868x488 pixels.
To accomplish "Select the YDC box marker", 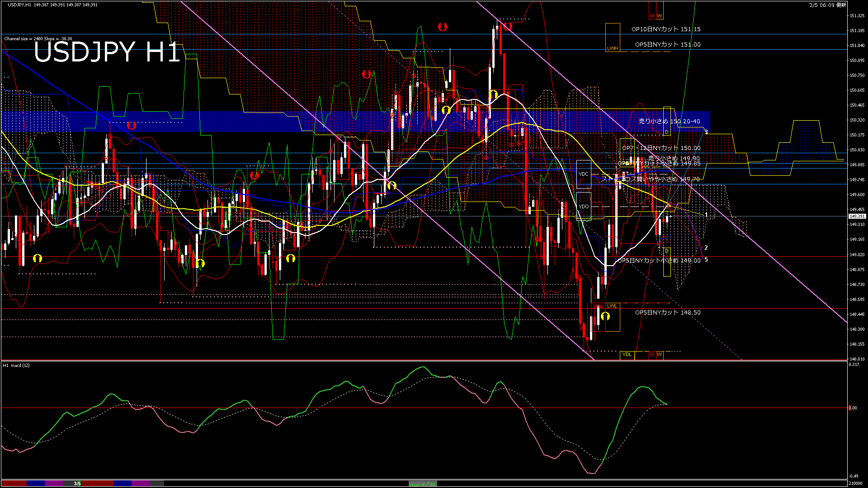I will pos(584,174).
